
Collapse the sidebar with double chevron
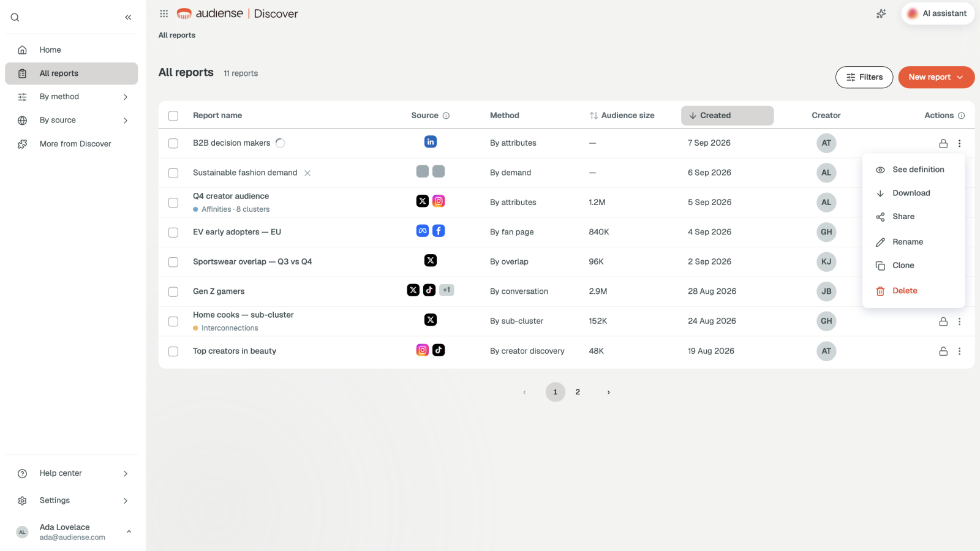coord(128,17)
